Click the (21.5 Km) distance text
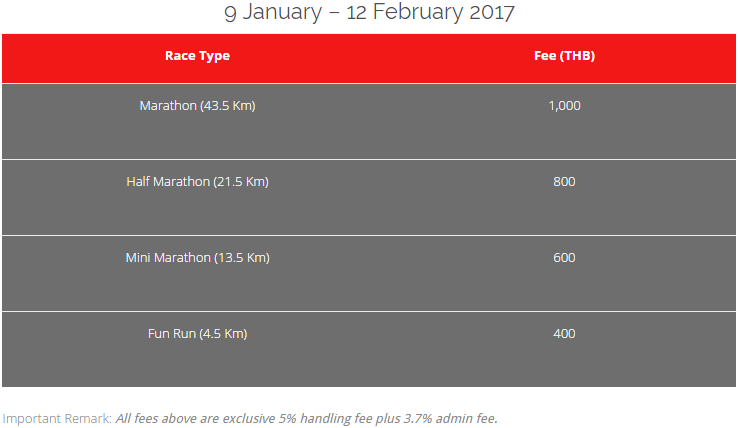Screen dimensions: 738x428 (241, 182)
